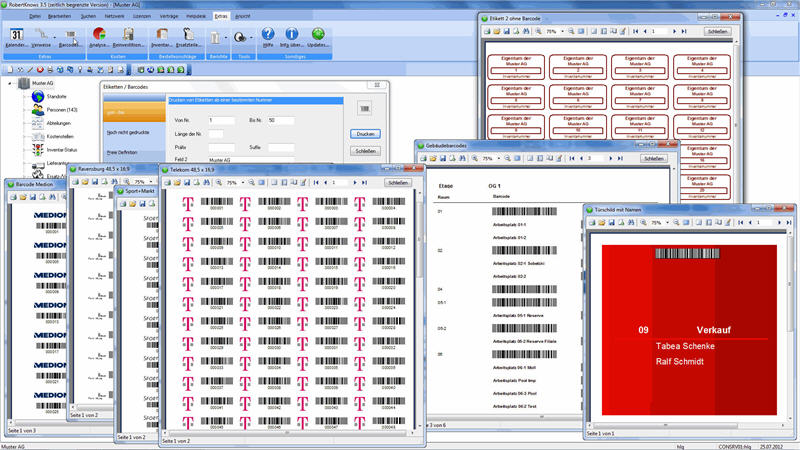Click binoculars icon in Türschild window
The width and height of the screenshot is (800, 450).
click(631, 222)
